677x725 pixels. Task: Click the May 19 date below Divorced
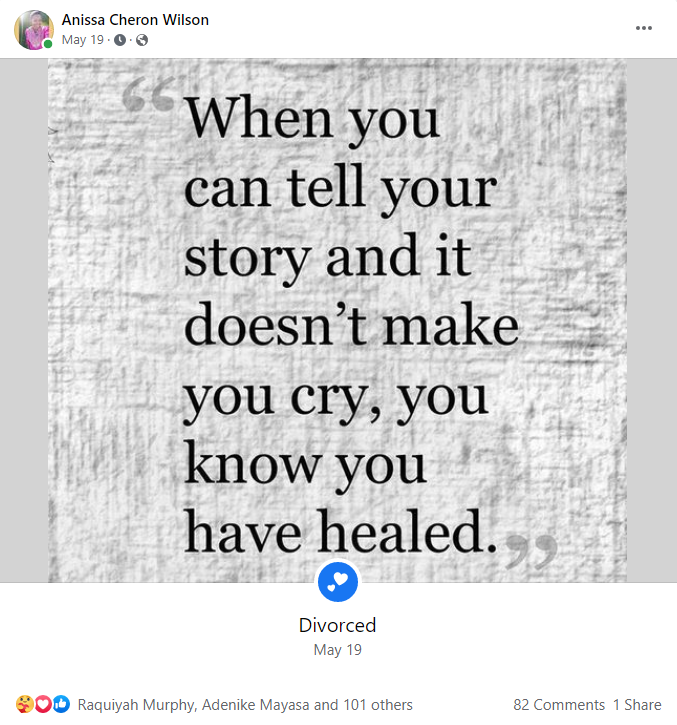(338, 650)
